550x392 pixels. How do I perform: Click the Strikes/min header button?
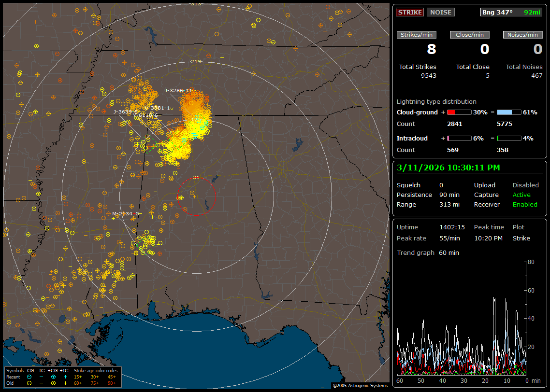[417, 35]
